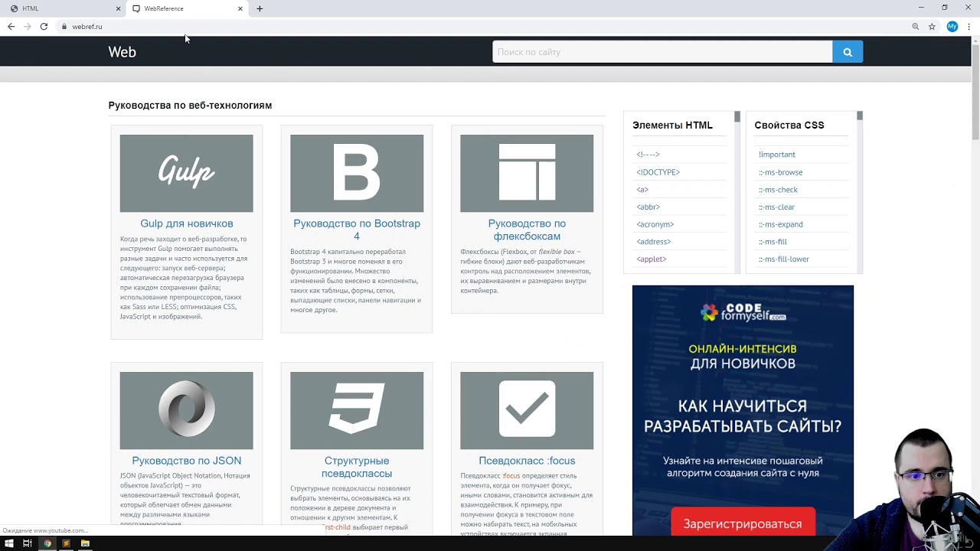Screen dimensions: 980x551
Task: Open the flexbox layout thumbnail
Action: point(527,174)
